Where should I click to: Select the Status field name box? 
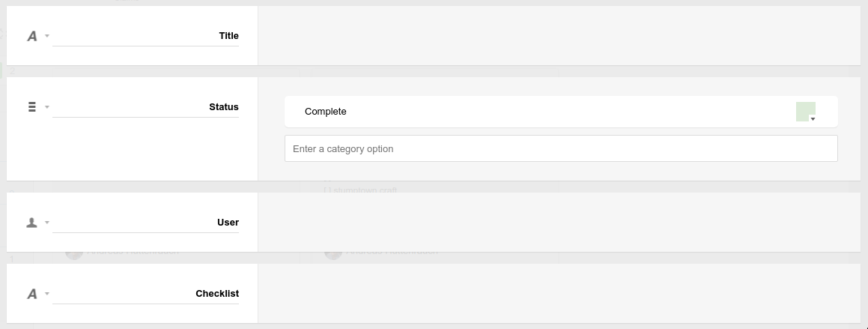[x=146, y=107]
